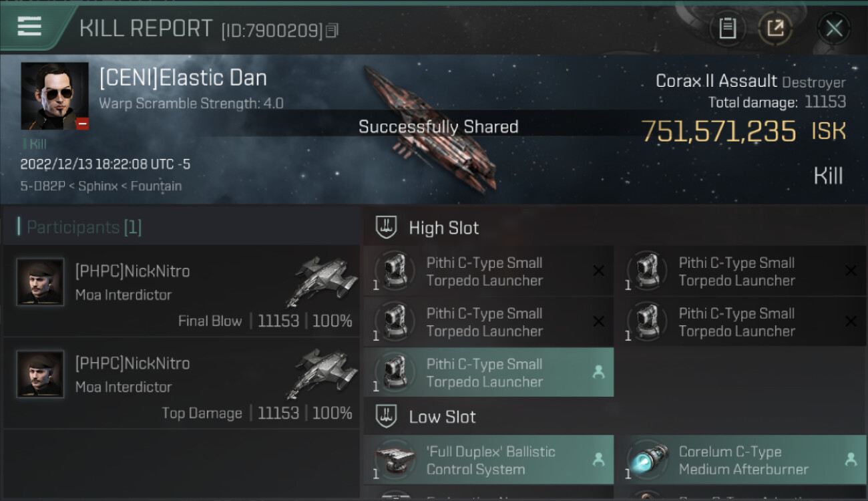The width and height of the screenshot is (868, 501).
Task: Click the clipboard copy report icon
Action: point(727,28)
